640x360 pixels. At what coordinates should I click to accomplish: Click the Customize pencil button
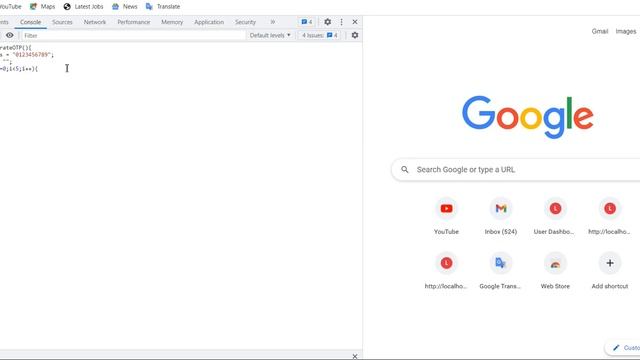point(622,348)
